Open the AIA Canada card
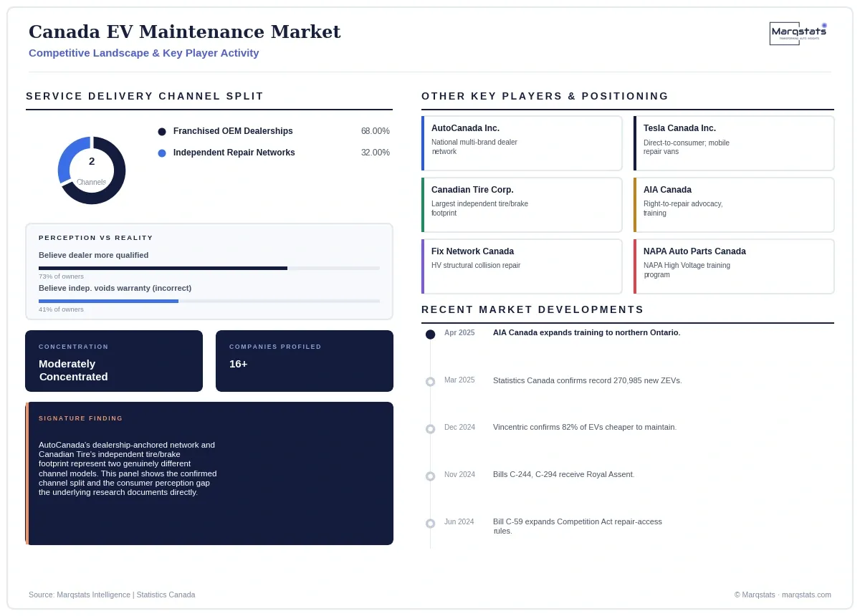This screenshot has height=616, width=860. pos(734,205)
